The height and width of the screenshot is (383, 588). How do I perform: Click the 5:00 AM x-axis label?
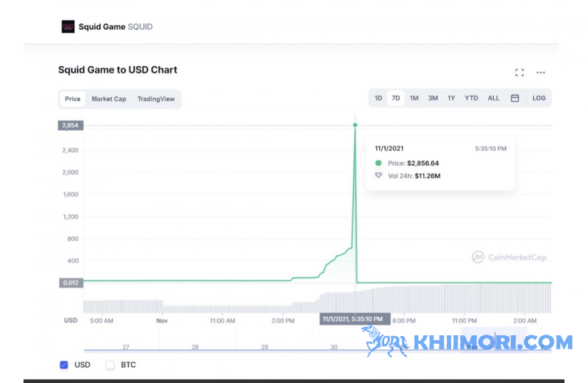point(102,321)
